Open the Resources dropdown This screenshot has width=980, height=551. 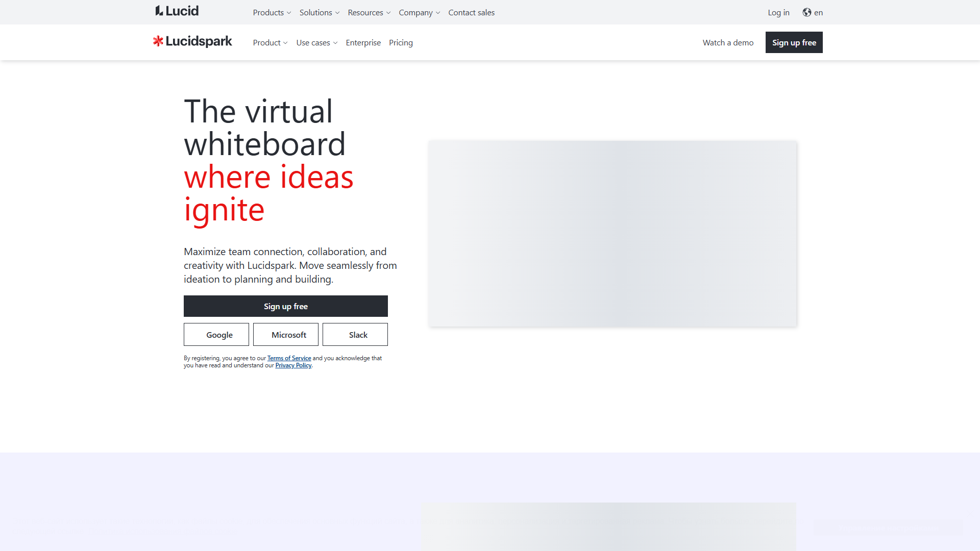(x=369, y=12)
